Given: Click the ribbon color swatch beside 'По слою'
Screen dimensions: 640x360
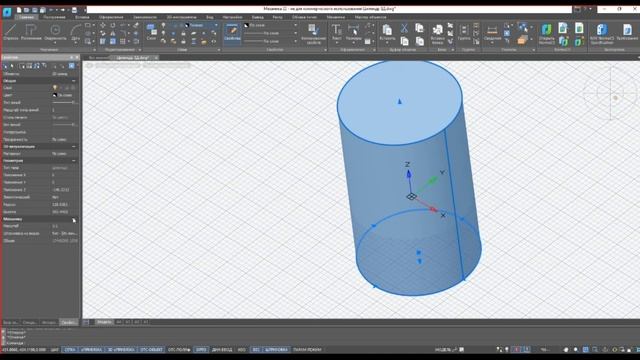Looking at the screenshot, I should coord(247,25).
